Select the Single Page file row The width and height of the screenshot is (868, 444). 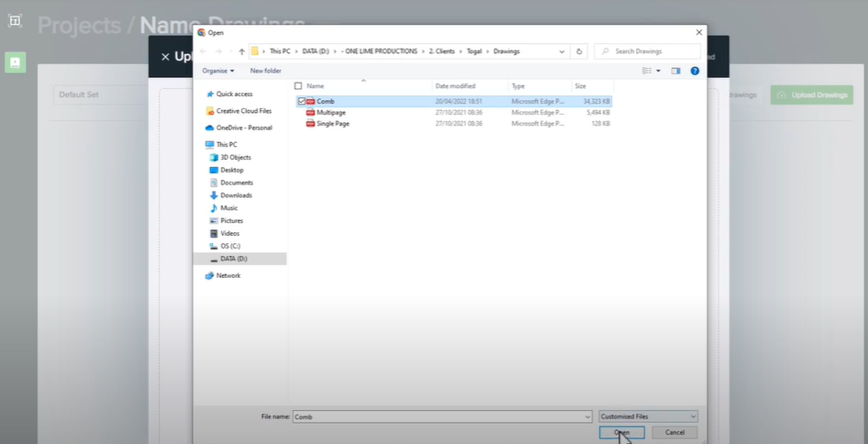454,124
